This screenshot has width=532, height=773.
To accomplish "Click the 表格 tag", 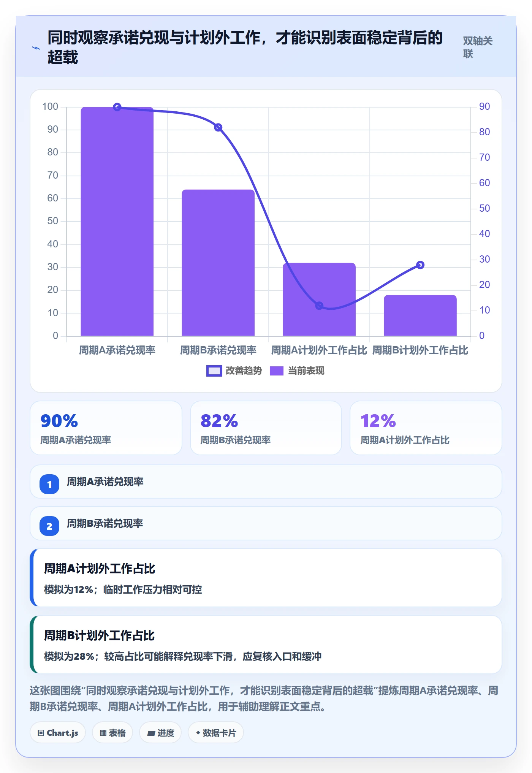I will pos(112,733).
